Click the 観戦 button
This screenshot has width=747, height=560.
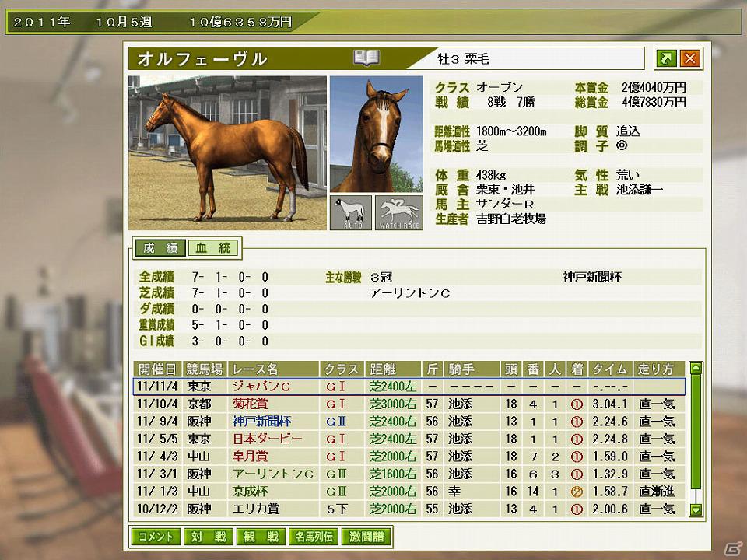click(261, 537)
